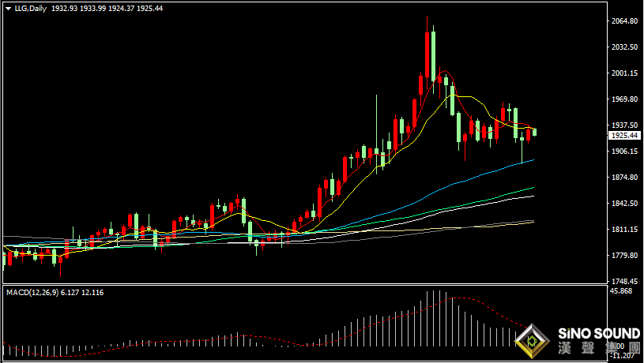Viewport: 644px width, 363px height.
Task: Select the last green candlestick at chart's right edge
Action: point(534,132)
